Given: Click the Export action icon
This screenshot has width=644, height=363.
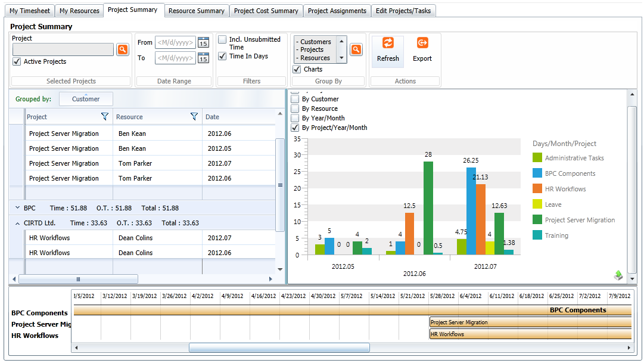Looking at the screenshot, I should point(422,44).
